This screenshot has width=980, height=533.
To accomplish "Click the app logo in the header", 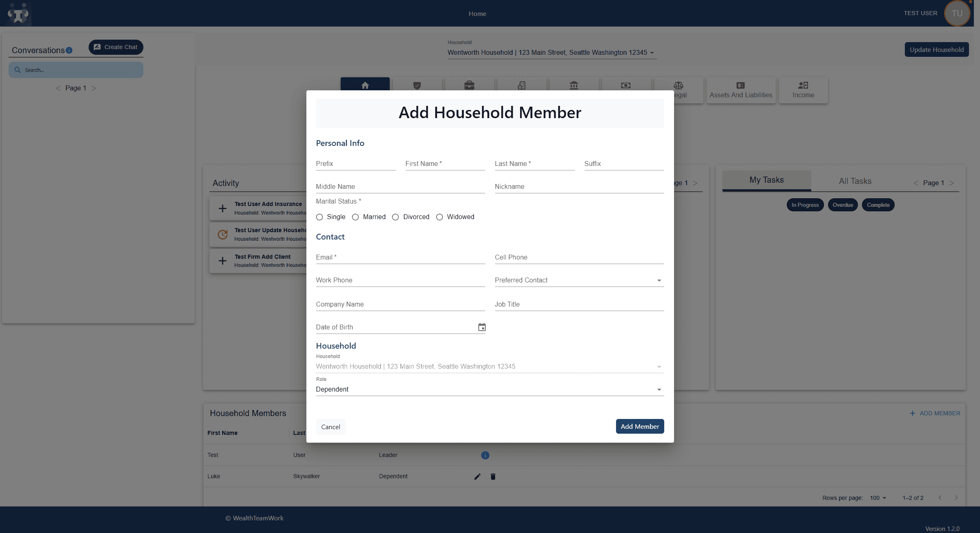I will click(x=18, y=14).
